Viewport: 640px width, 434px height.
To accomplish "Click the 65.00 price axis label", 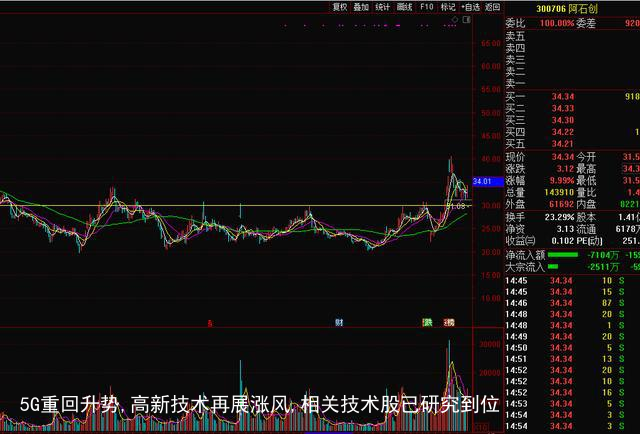I will click(x=491, y=43).
